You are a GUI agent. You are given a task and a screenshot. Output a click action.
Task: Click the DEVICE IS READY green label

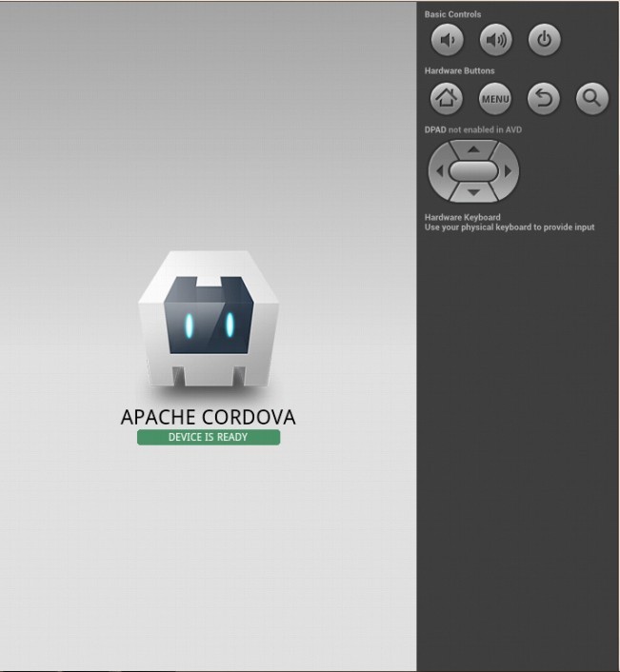(x=209, y=437)
